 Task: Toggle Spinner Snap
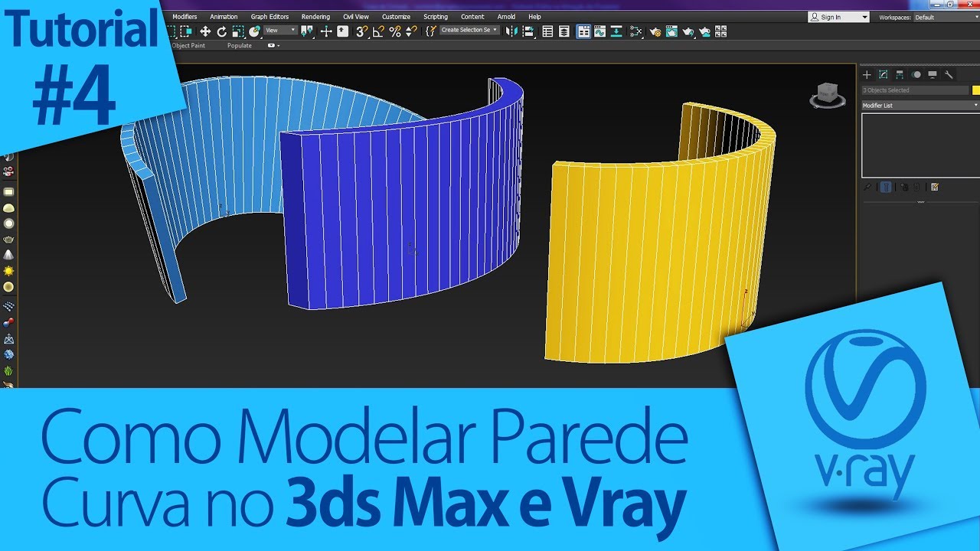point(411,31)
